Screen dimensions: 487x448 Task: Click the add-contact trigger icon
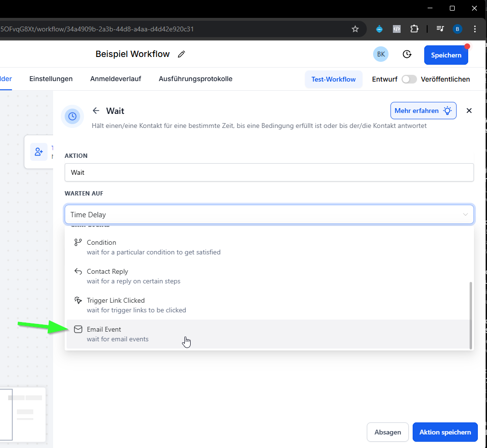pos(39,152)
